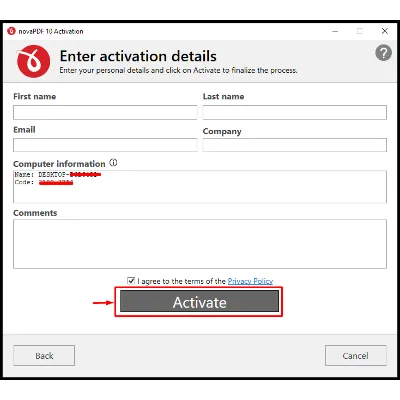The width and height of the screenshot is (400, 400).
Task: Open the Privacy Policy link
Action: (250, 281)
